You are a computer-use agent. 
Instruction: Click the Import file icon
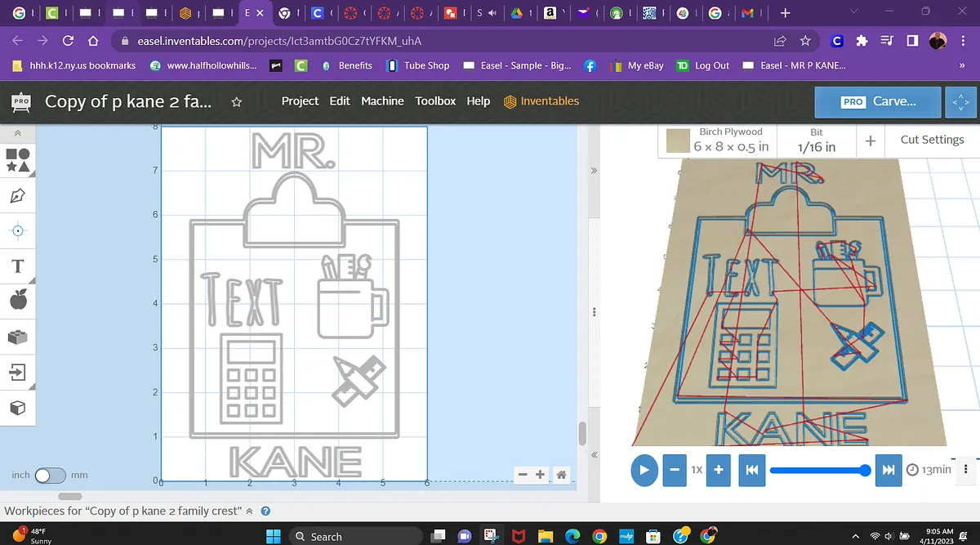[18, 372]
